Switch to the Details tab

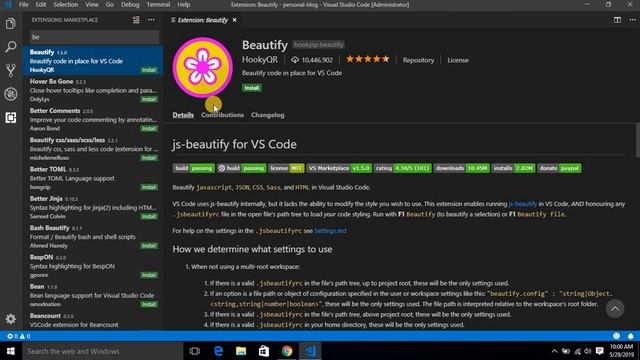[183, 115]
